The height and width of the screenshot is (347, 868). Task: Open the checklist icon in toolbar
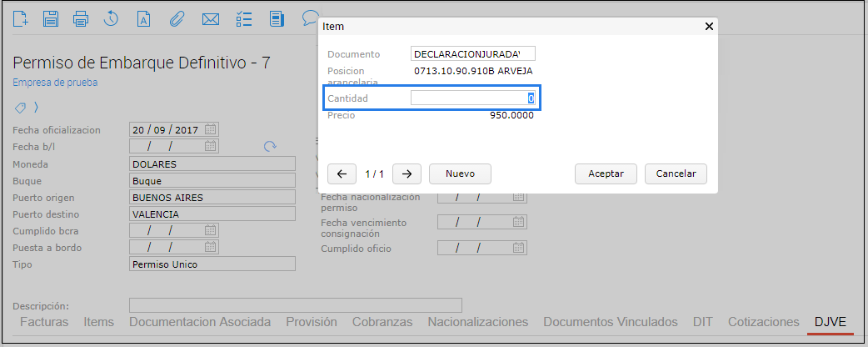click(244, 18)
